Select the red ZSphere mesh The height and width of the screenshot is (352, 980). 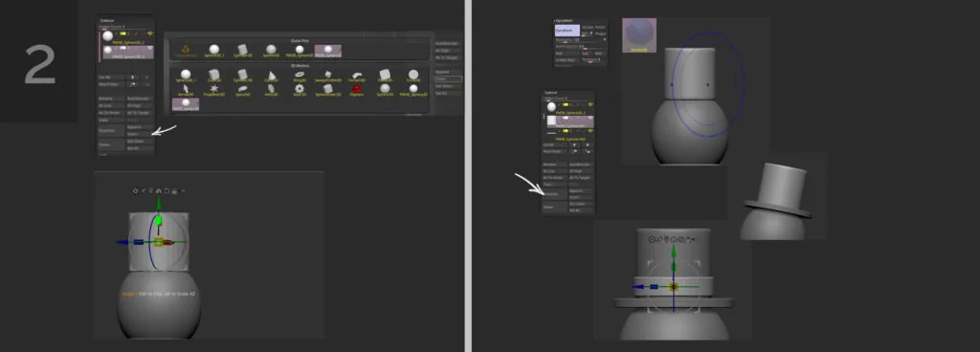(356, 91)
